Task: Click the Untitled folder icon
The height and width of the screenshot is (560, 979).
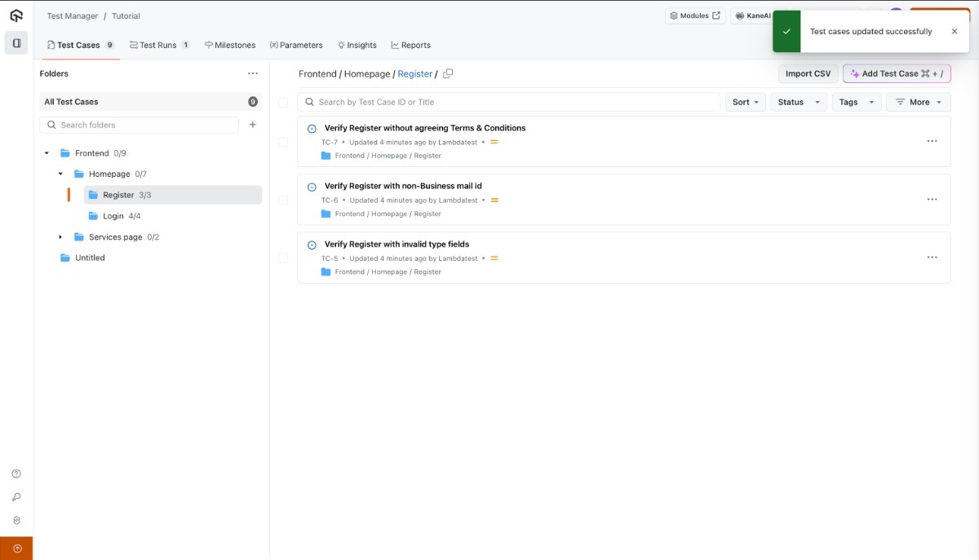Action: (x=65, y=258)
